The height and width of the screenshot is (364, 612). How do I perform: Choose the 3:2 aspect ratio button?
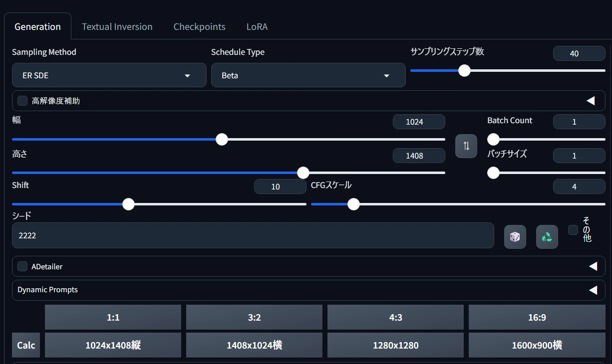tap(255, 317)
